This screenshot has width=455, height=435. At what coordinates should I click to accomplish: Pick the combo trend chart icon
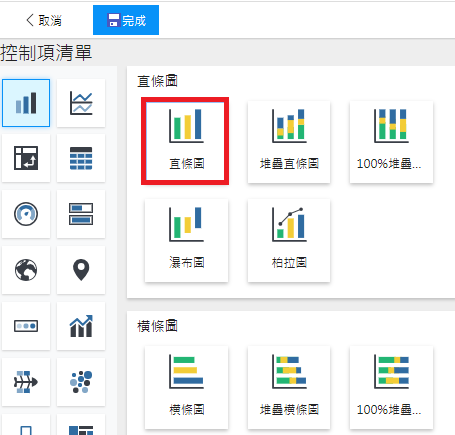click(81, 326)
